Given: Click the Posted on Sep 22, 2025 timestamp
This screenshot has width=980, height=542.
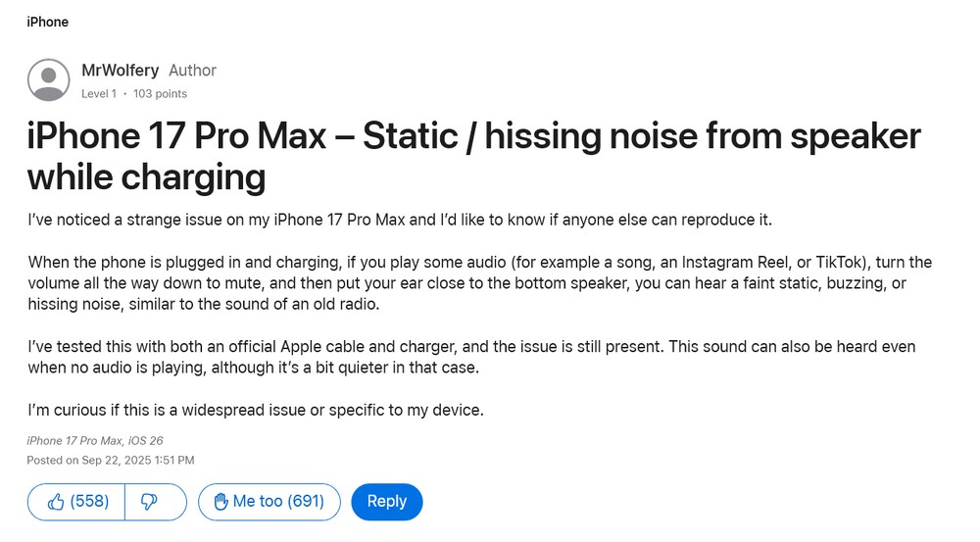Looking at the screenshot, I should pyautogui.click(x=110, y=460).
